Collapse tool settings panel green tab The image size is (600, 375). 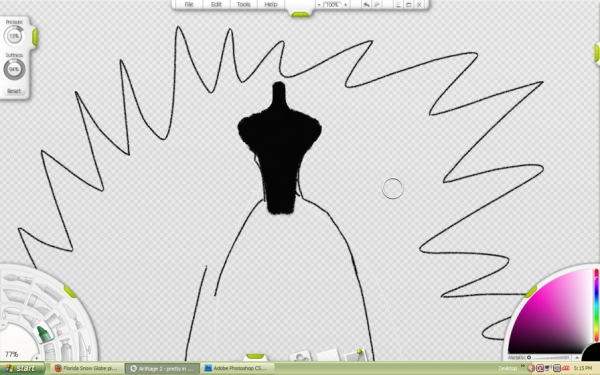35,38
